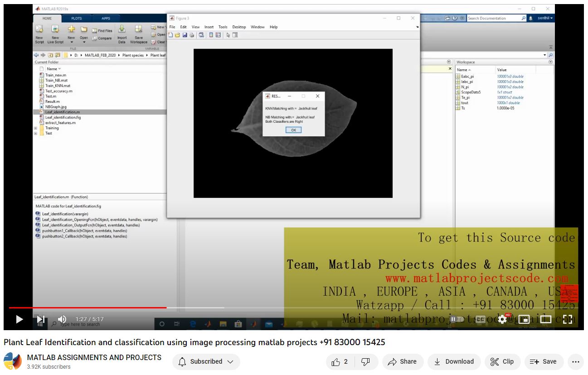This screenshot has height=375, width=588.
Task: Click the Share button below video
Action: tap(402, 361)
